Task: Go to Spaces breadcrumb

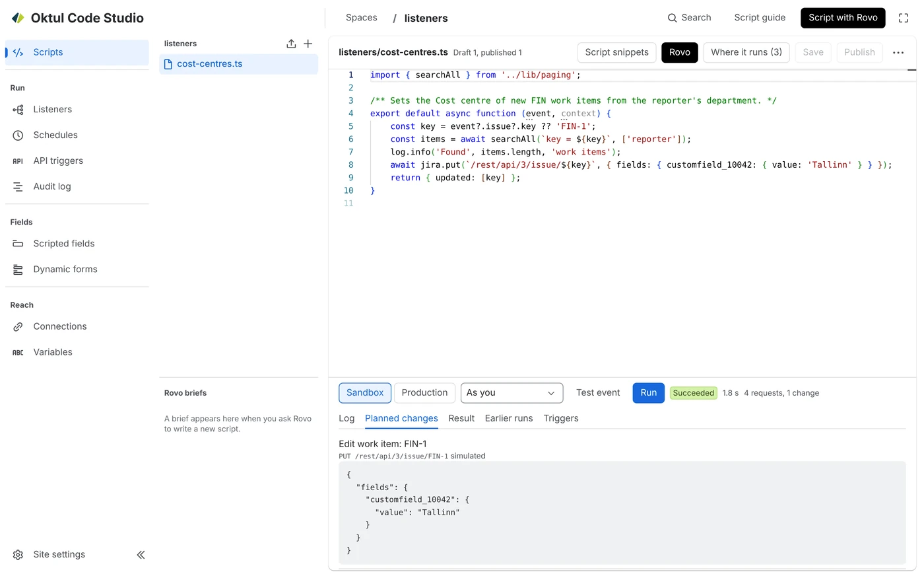Action: tap(362, 18)
